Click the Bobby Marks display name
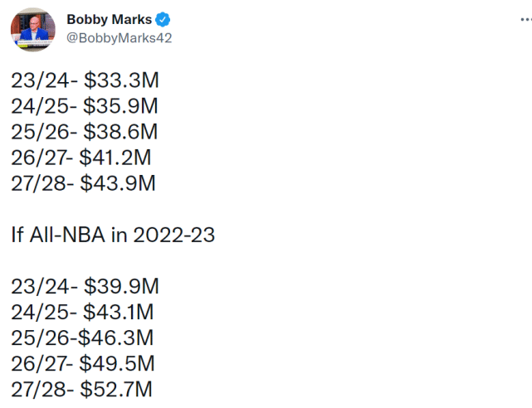532x408 pixels. pos(110,19)
